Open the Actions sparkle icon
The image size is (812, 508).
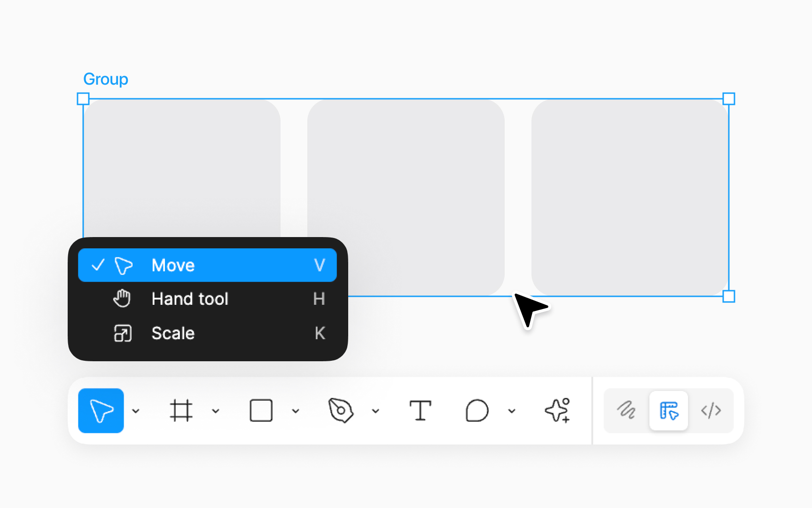pos(557,410)
